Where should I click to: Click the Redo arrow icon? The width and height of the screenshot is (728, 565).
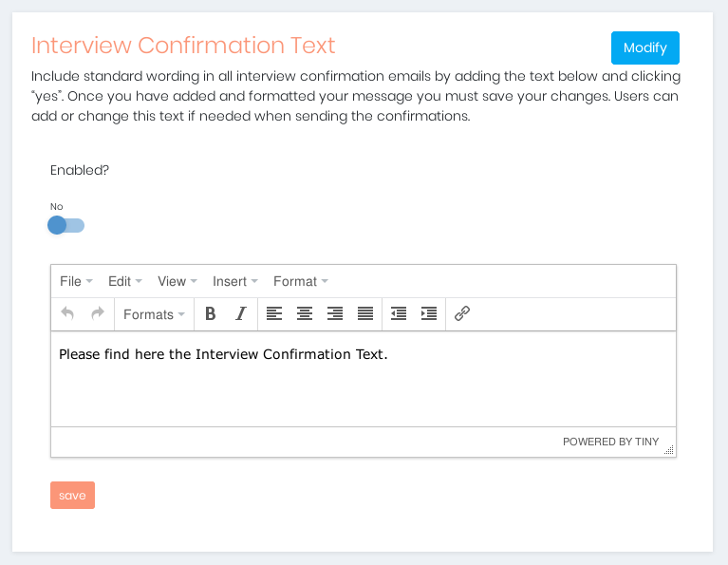(97, 314)
